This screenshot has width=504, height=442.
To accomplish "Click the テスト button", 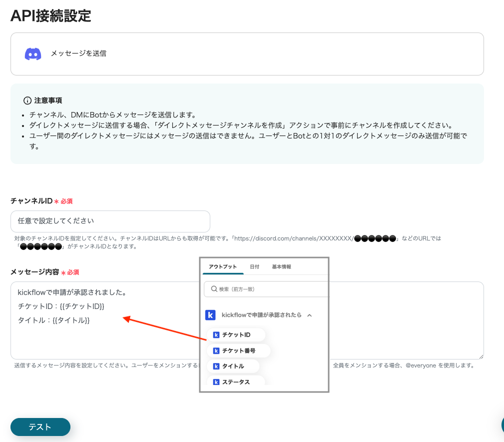I will coord(40,427).
